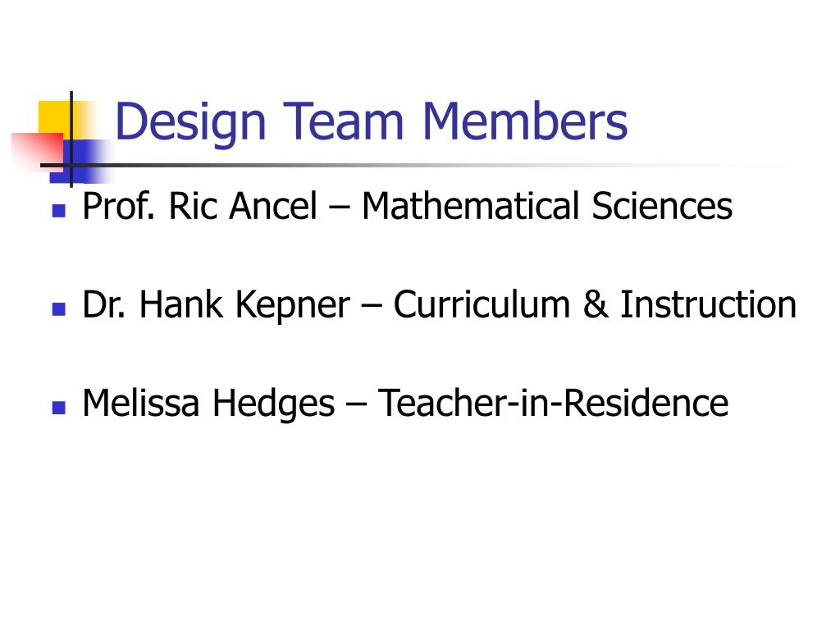Click the word 'Instruction' in the second bullet
The image size is (840, 630).
click(709, 304)
